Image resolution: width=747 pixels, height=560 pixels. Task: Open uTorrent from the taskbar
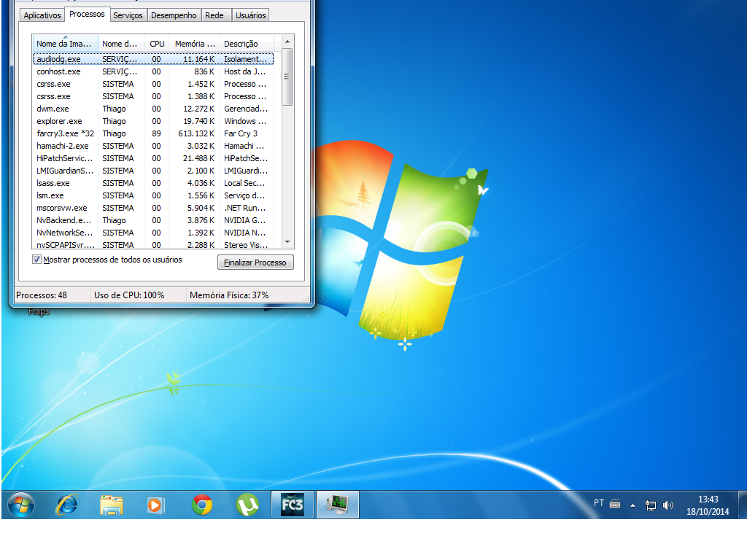coord(247,505)
